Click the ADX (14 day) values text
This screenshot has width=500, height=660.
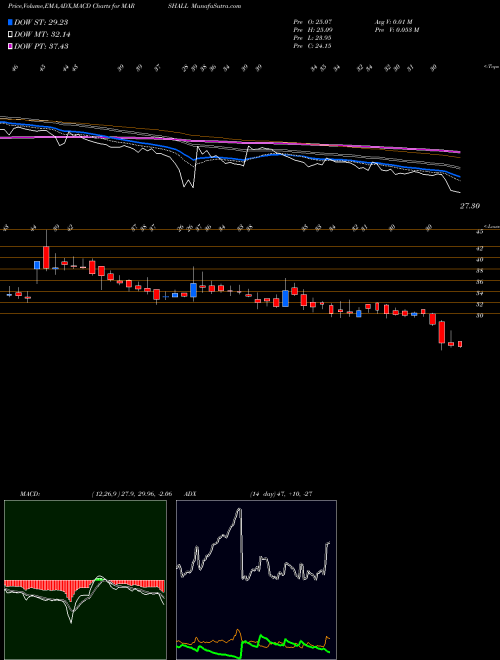click(x=281, y=494)
